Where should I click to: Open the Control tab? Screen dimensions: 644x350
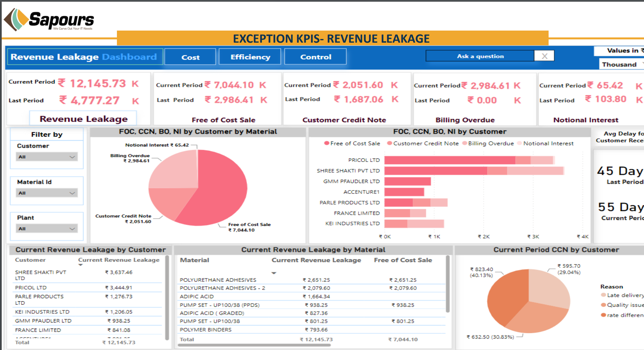click(x=315, y=57)
